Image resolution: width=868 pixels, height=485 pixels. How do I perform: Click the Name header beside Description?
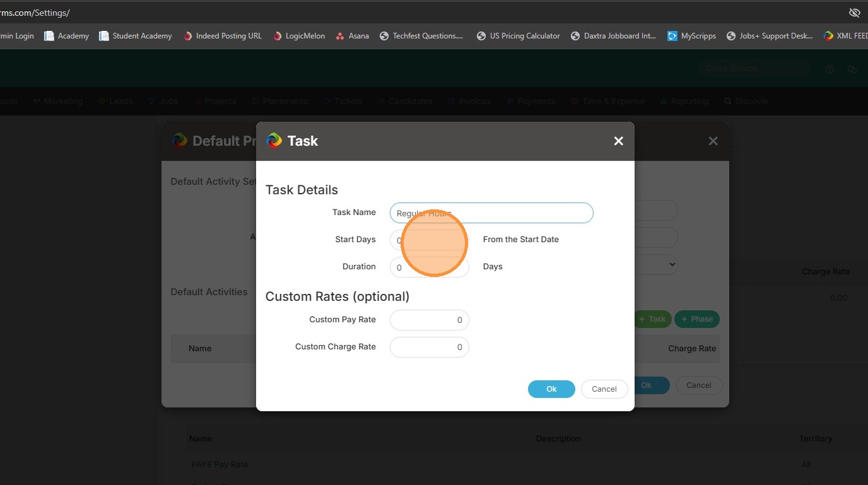coord(201,438)
